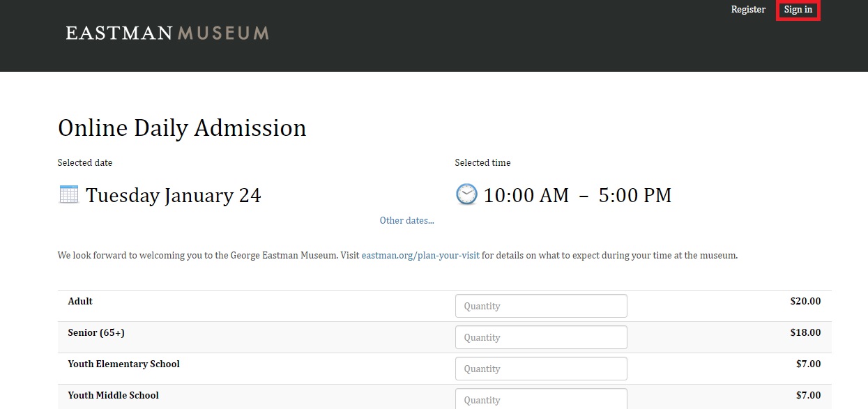868x409 pixels.
Task: Click the Selected date label
Action: (x=85, y=162)
